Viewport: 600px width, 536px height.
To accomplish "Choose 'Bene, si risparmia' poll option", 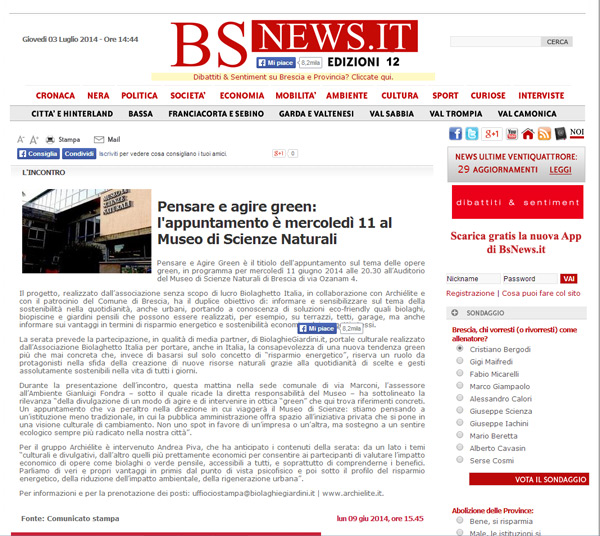I will pyautogui.click(x=460, y=520).
